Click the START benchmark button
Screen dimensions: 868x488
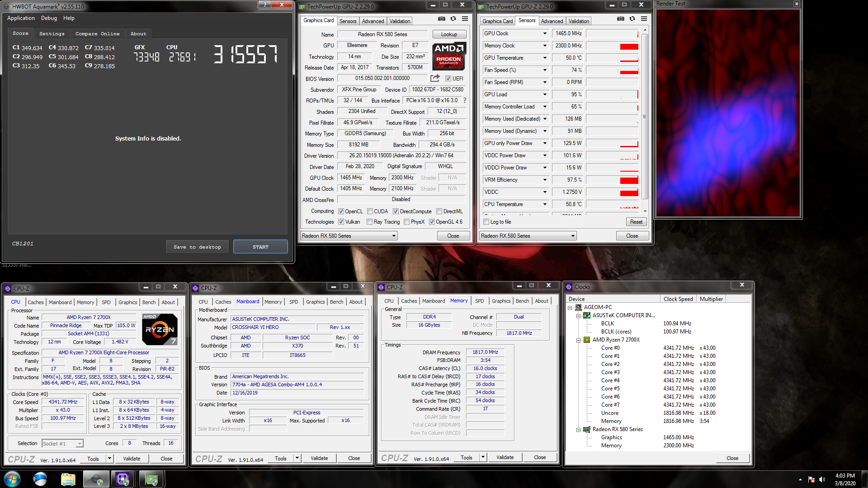tap(260, 247)
